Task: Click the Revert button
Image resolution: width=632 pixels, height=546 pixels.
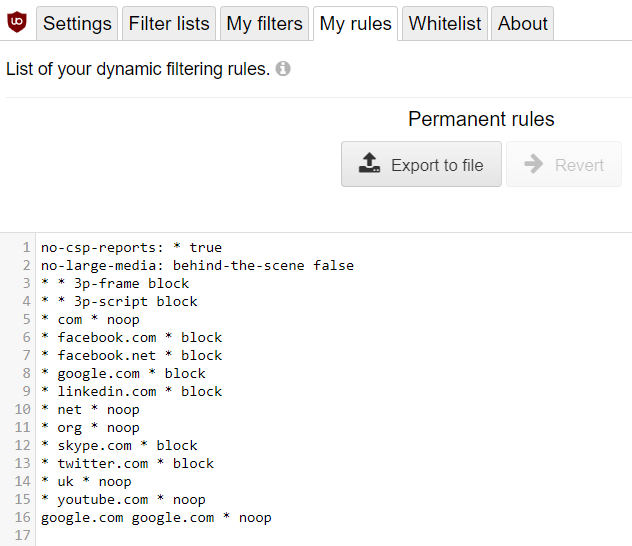Action: click(564, 165)
